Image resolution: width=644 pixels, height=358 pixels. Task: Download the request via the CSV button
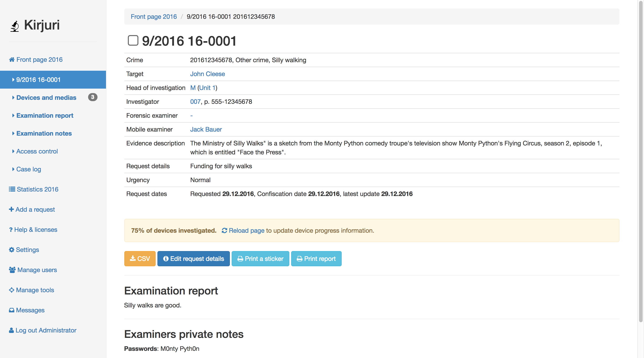[140, 258]
